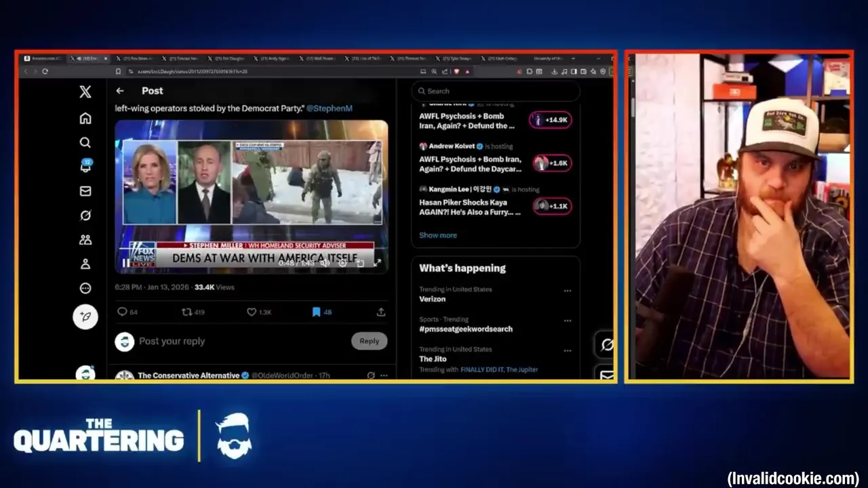Open FINALLY DID IT related trend
Screen dimensions: 868x488
pyautogui.click(x=482, y=370)
